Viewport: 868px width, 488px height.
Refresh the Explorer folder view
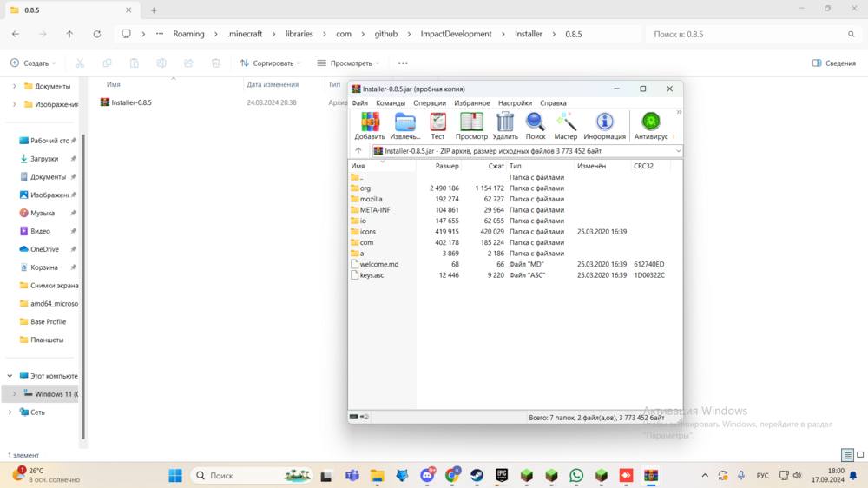click(x=97, y=34)
